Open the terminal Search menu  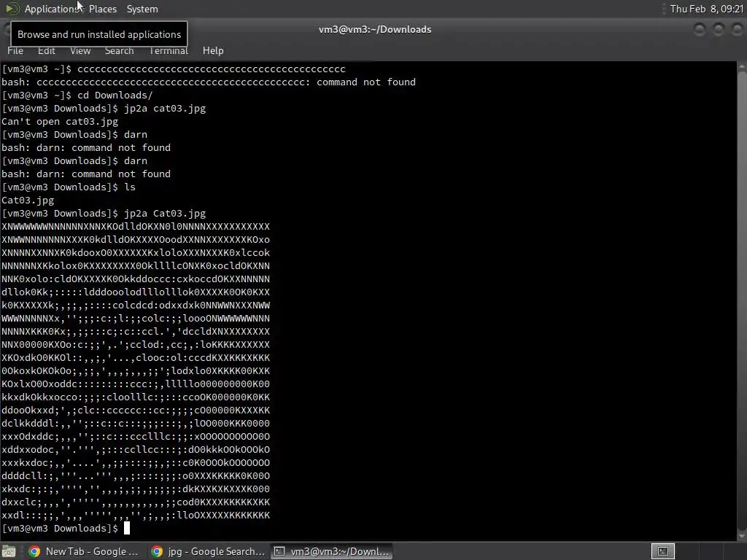click(x=119, y=50)
